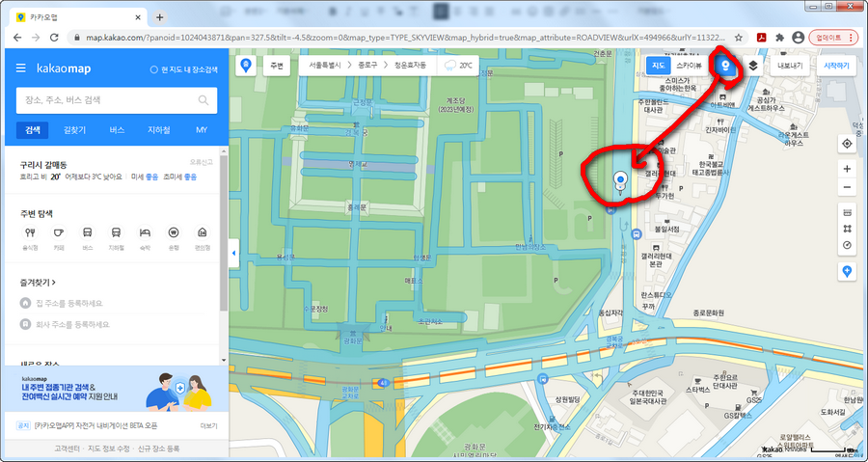Open 청운효자동 neighborhood selector
The height and width of the screenshot is (462, 868).
(410, 66)
